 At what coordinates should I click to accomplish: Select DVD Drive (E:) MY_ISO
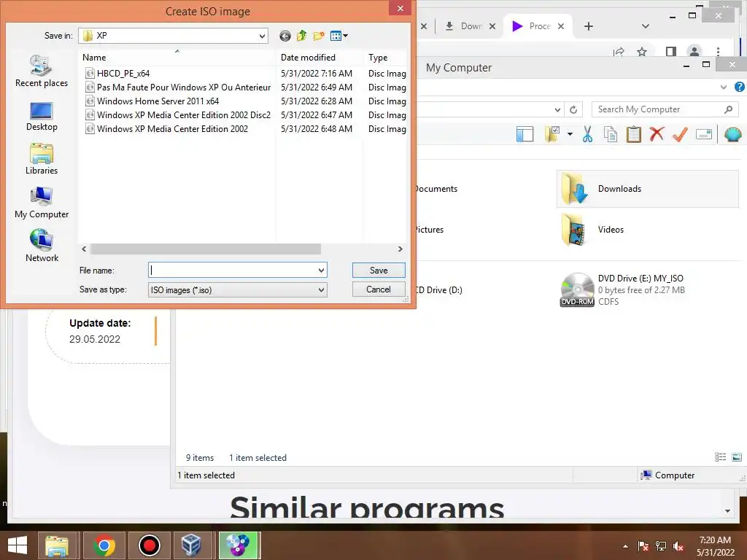click(x=648, y=289)
